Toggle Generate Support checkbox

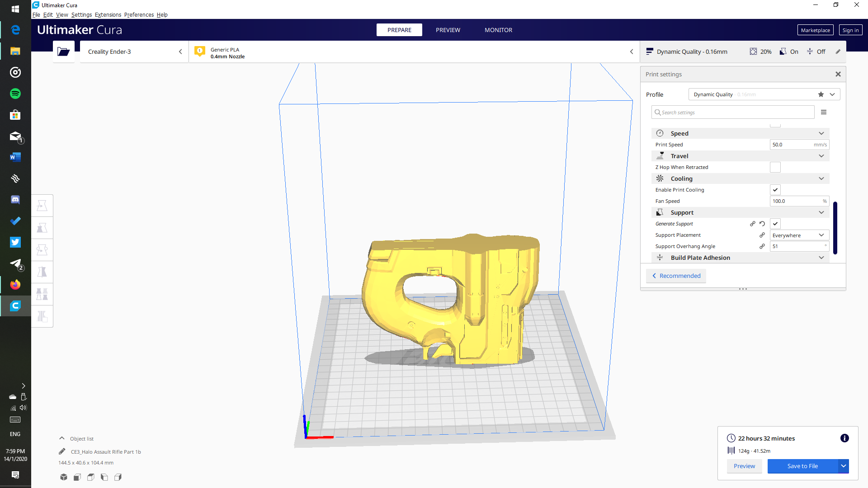(775, 224)
